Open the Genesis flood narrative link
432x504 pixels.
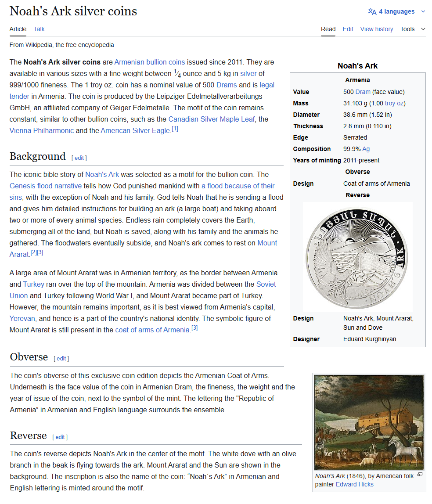tap(46, 186)
